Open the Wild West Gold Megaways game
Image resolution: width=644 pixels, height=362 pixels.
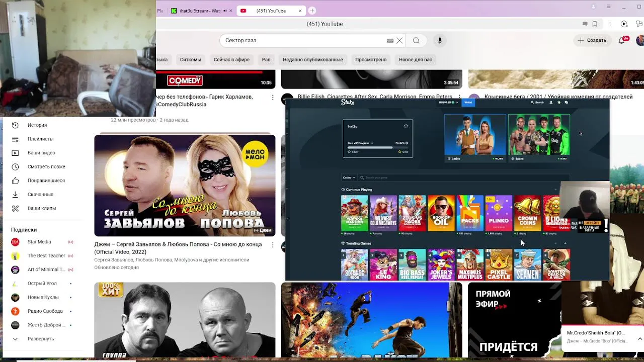pyautogui.click(x=383, y=213)
